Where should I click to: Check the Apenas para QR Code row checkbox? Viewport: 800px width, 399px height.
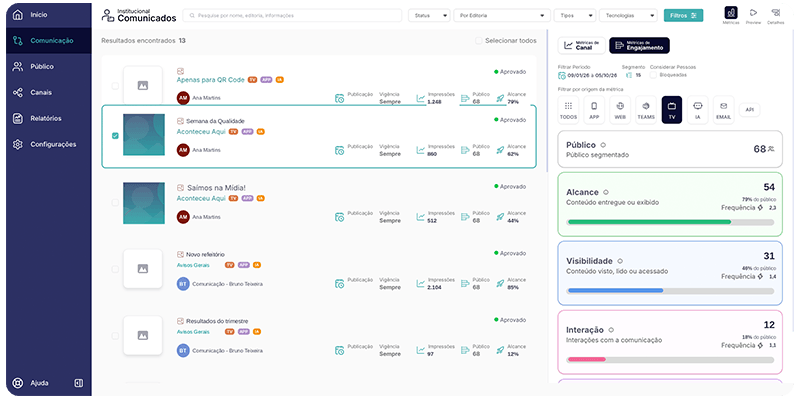click(x=115, y=86)
